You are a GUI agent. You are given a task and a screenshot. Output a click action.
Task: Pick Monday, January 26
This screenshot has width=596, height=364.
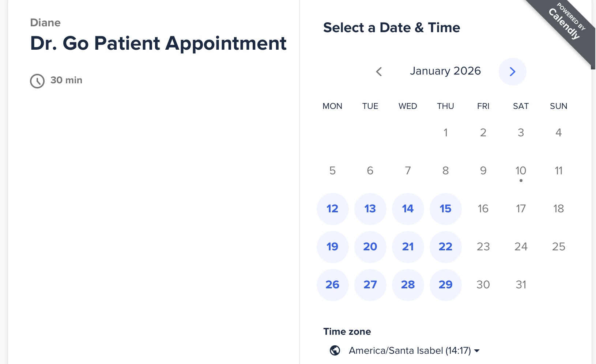tap(332, 285)
